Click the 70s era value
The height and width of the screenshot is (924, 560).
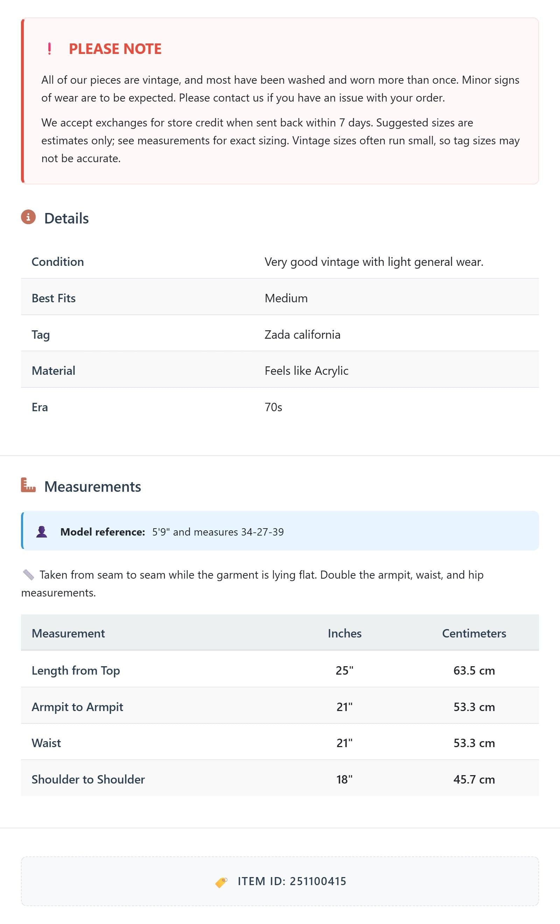pos(273,407)
